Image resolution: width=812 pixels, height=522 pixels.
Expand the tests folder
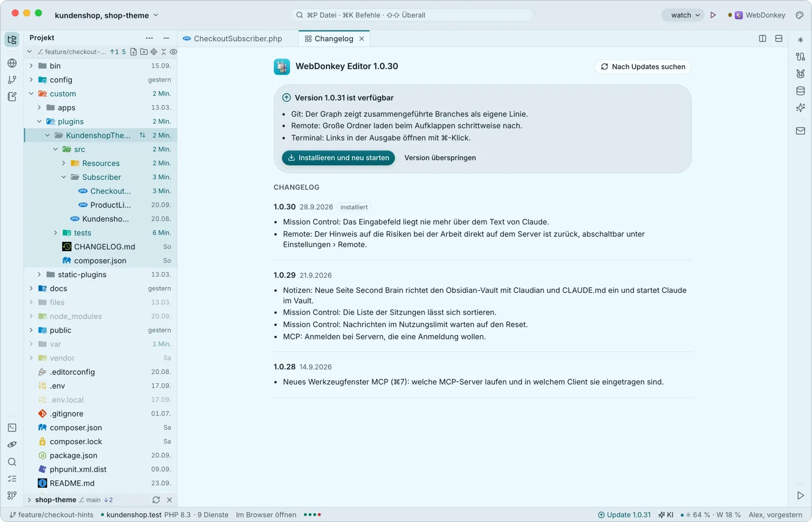pos(55,233)
